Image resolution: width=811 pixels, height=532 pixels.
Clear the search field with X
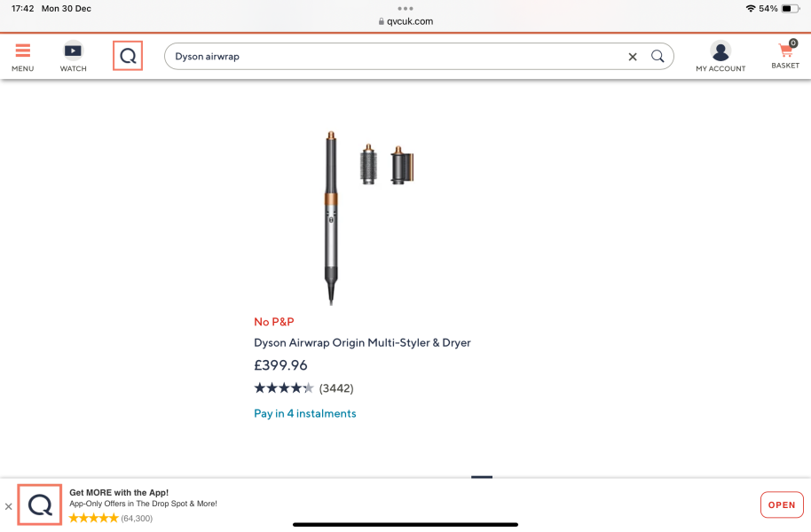coord(633,57)
